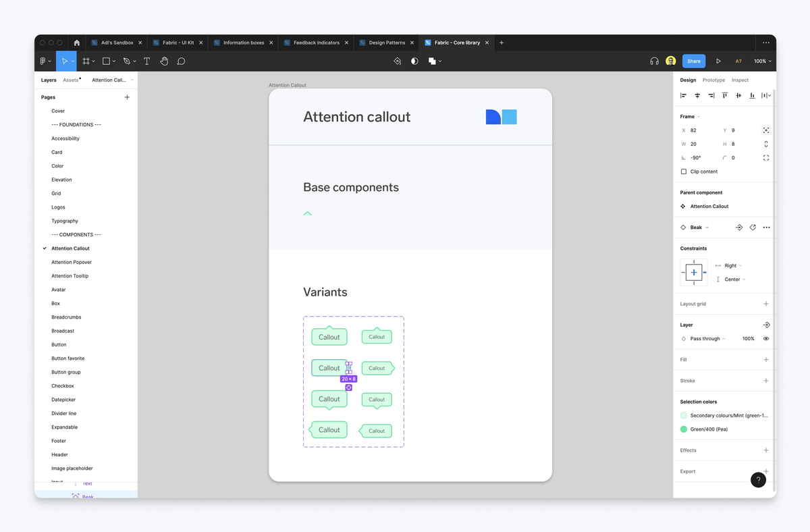Add a Stroke with plus
The image size is (810, 532).
tap(766, 381)
